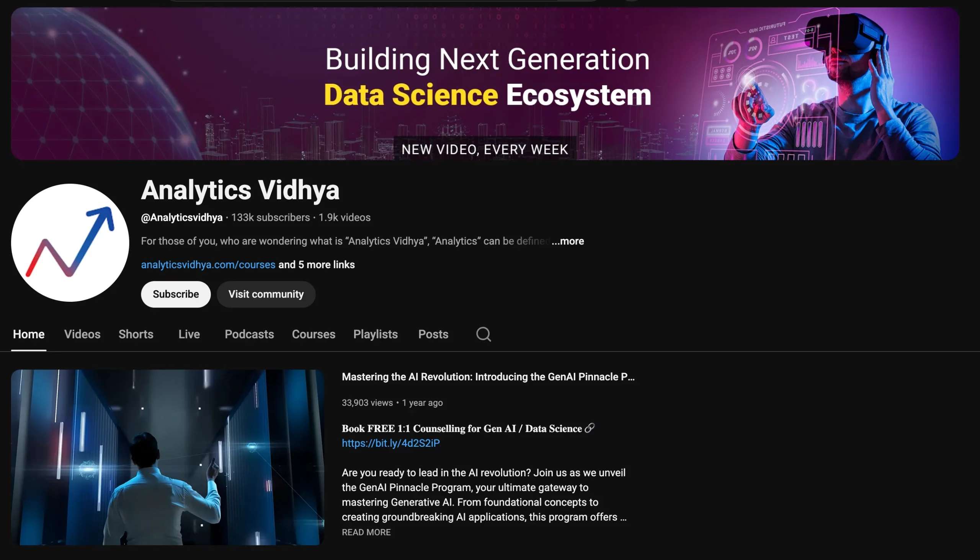Show the 5 more channel links
The image size is (980, 560).
(x=316, y=265)
